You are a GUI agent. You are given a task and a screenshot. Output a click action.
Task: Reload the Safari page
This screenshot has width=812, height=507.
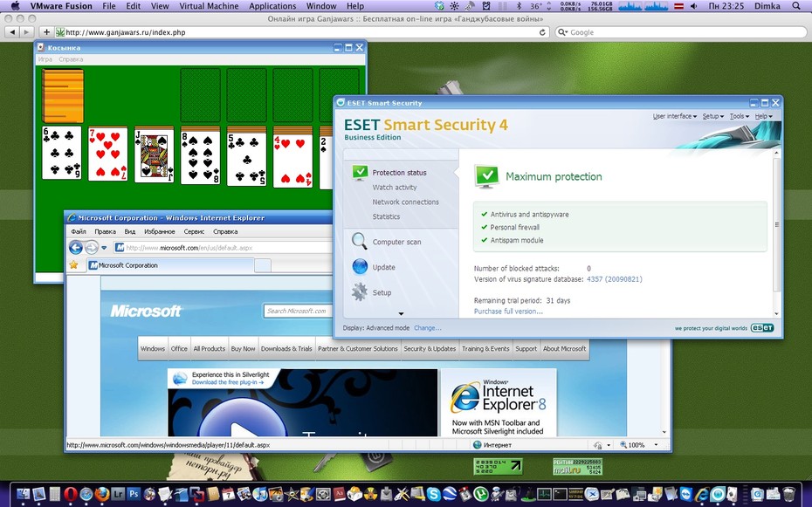[x=542, y=32]
